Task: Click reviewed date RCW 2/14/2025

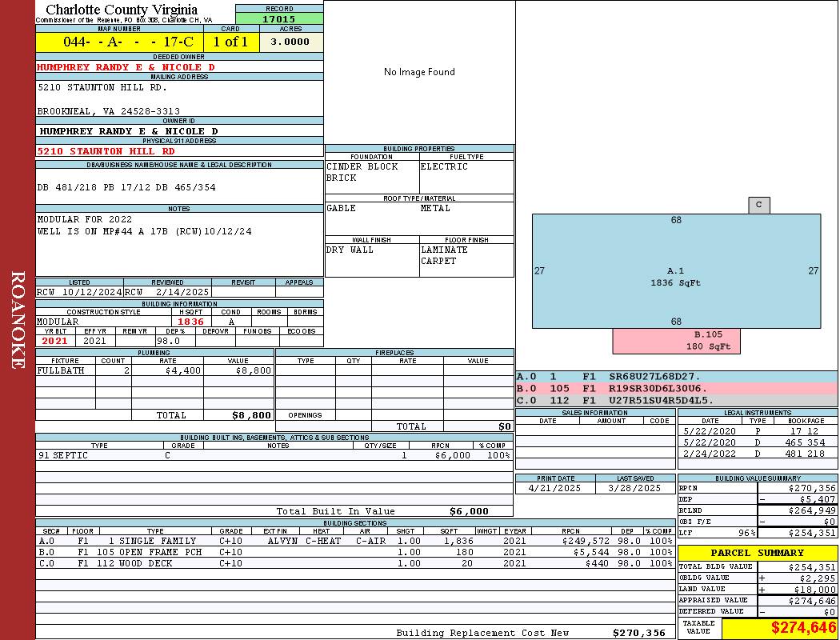Action: pos(167,292)
